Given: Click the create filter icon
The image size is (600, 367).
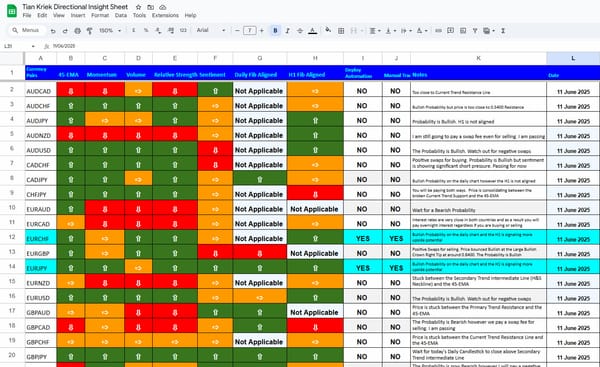Looking at the screenshot, I should coord(475,31).
